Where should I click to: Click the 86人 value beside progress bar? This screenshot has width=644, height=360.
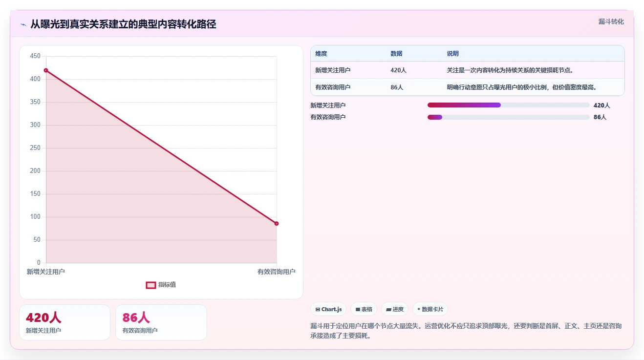click(600, 117)
